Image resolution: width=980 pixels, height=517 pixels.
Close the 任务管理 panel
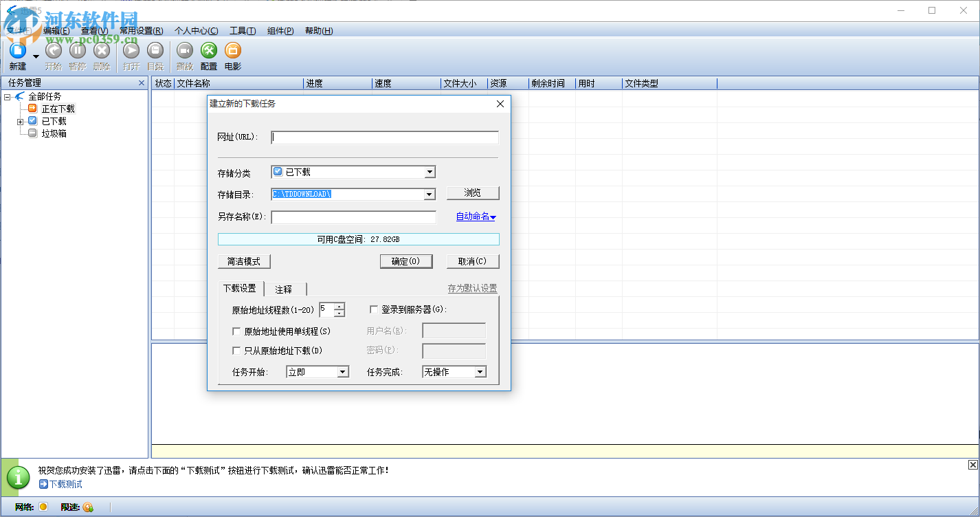142,83
